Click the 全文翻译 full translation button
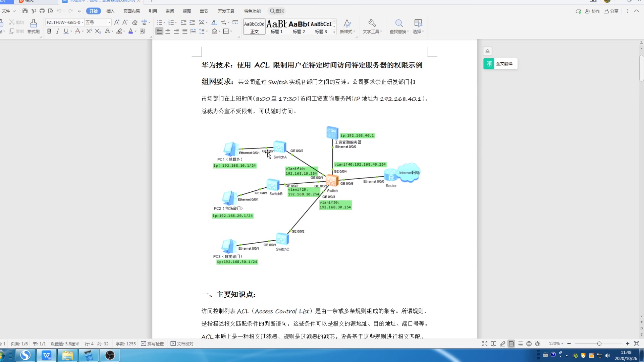The height and width of the screenshot is (362, 644). 500,64
